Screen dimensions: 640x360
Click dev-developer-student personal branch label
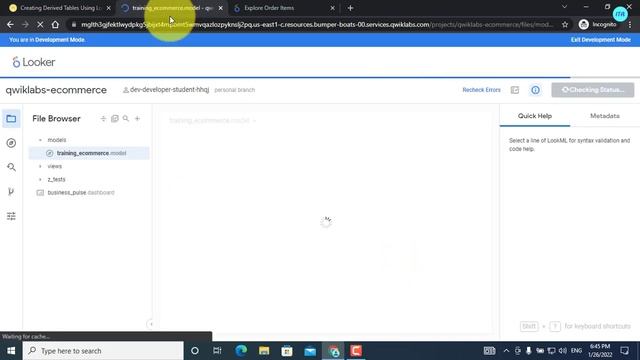189,90
